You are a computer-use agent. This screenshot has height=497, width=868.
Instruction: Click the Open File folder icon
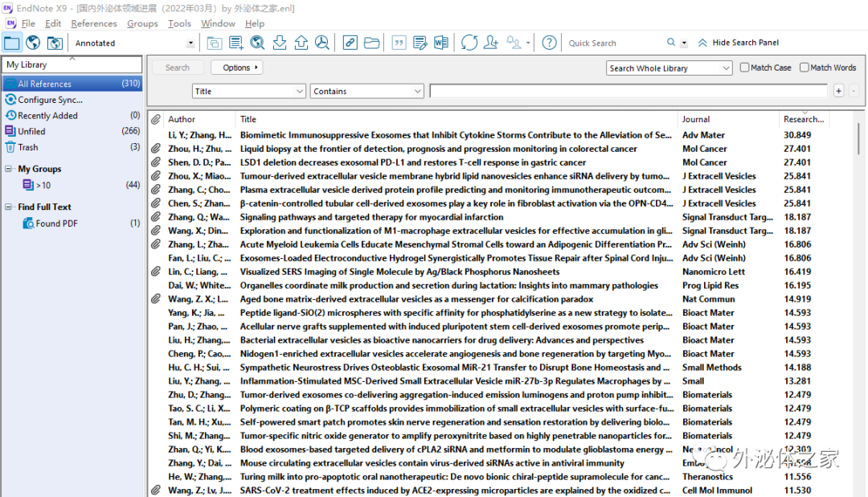click(372, 43)
